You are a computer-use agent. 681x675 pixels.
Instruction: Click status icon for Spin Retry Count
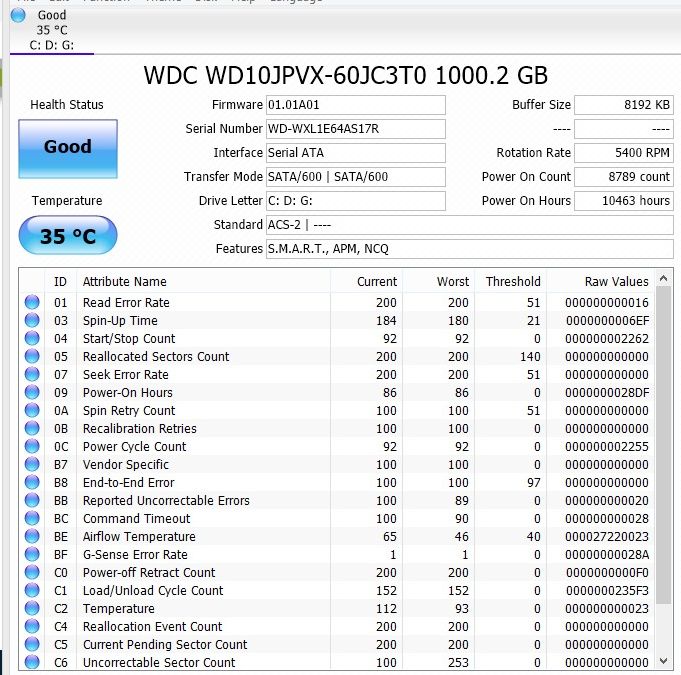click(32, 410)
